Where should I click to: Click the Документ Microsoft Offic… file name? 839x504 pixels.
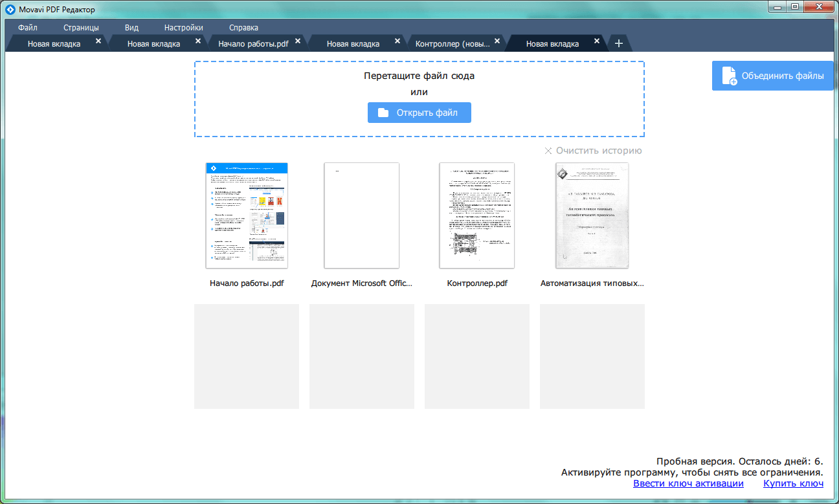tap(362, 283)
